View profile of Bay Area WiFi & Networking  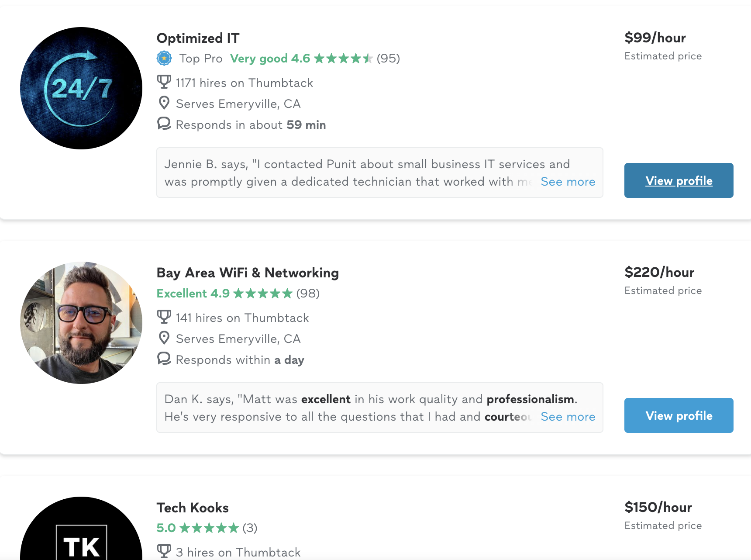pos(679,415)
